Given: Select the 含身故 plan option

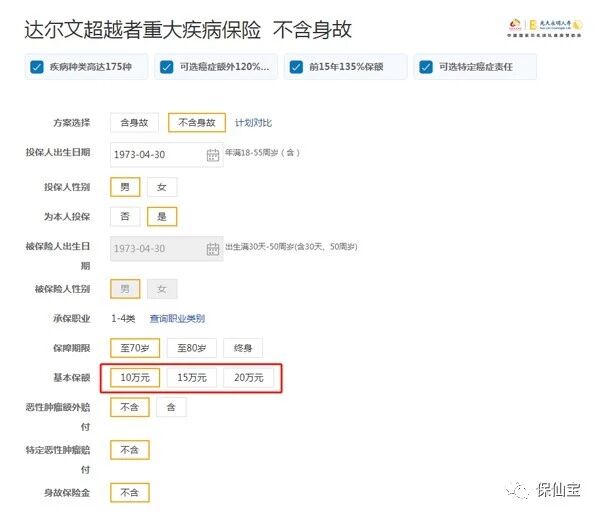Looking at the screenshot, I should coord(134,123).
